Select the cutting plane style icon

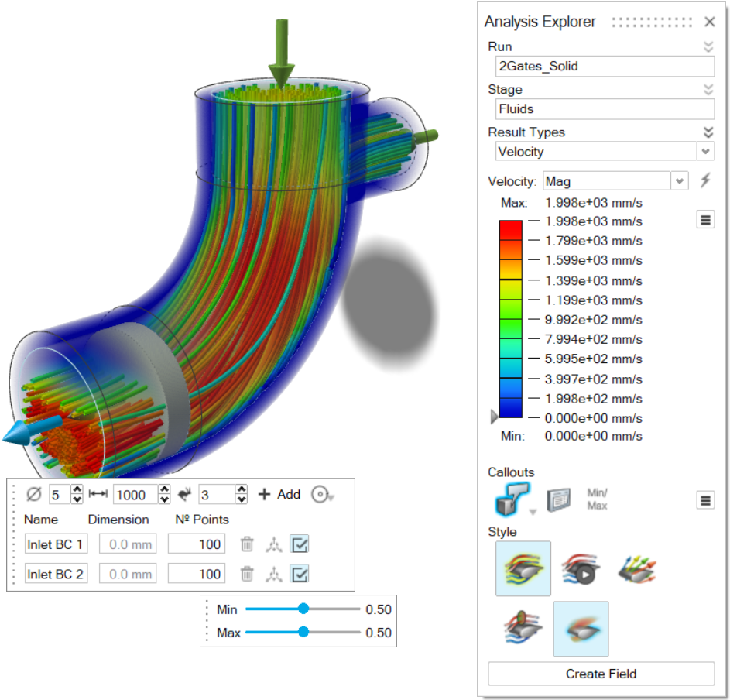tap(523, 628)
